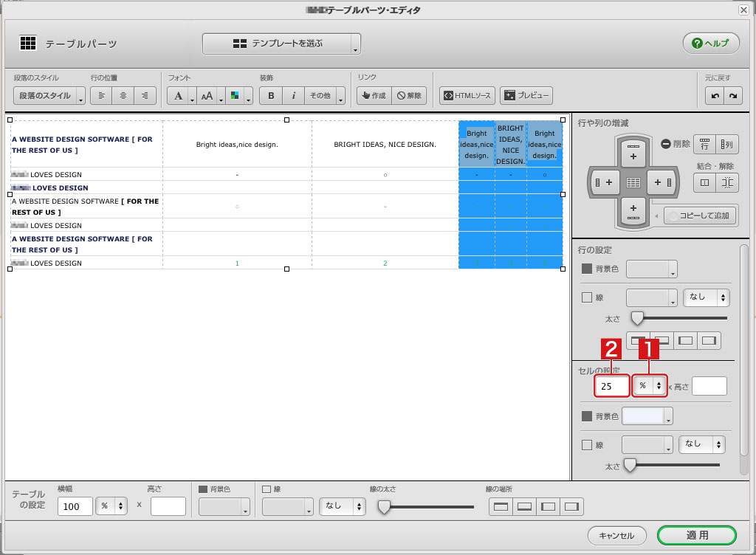Open font color picker icon
Image resolution: width=756 pixels, height=555 pixels.
[238, 95]
